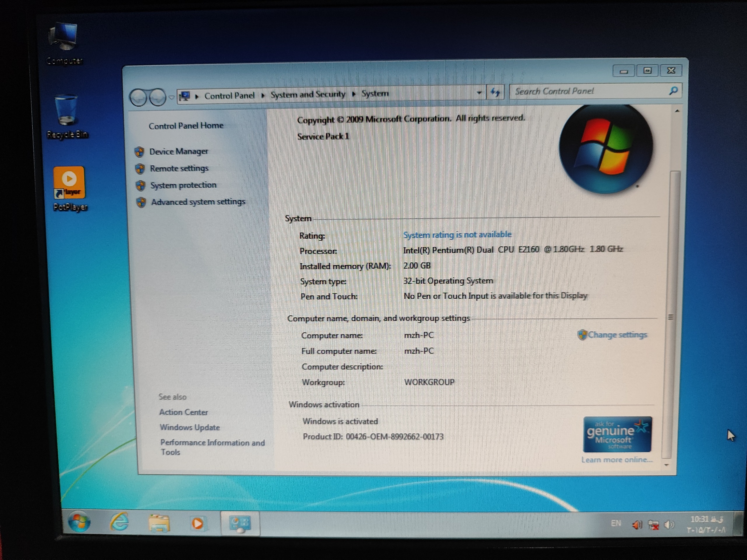The width and height of the screenshot is (747, 560).
Task: Open Internet Explorer from the taskbar
Action: pos(120,522)
